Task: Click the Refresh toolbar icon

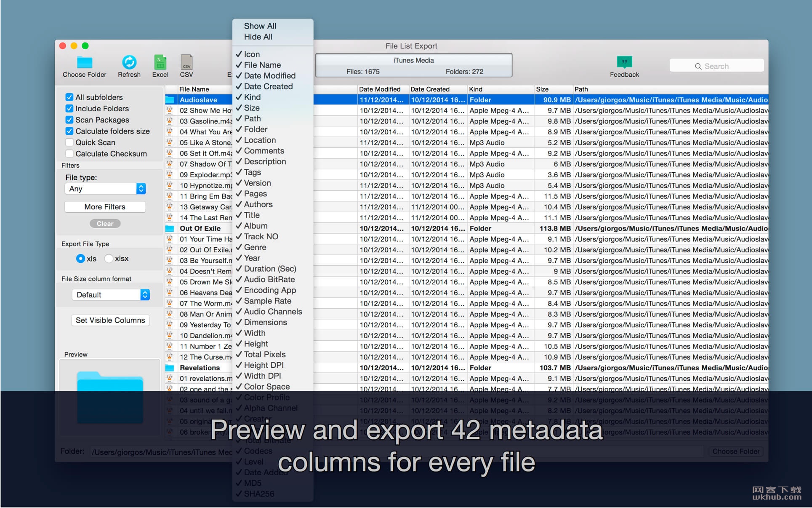Action: coord(129,62)
